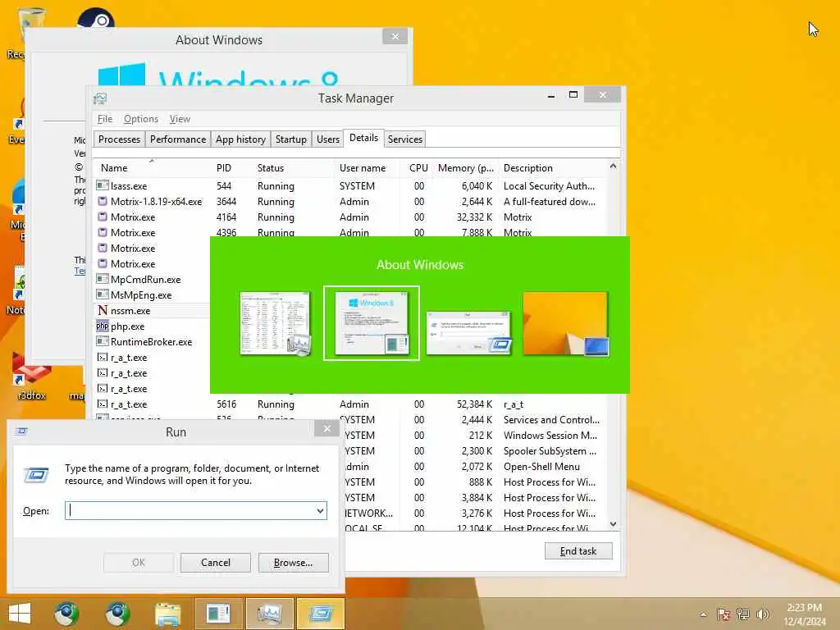Click the Motrix-1.8.19-x64.exe process icon

[103, 201]
